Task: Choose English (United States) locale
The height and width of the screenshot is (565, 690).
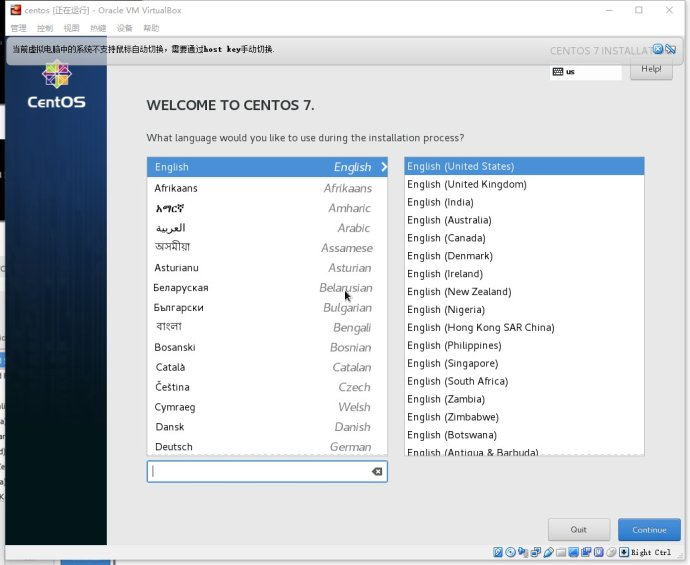Action: pyautogui.click(x=524, y=166)
